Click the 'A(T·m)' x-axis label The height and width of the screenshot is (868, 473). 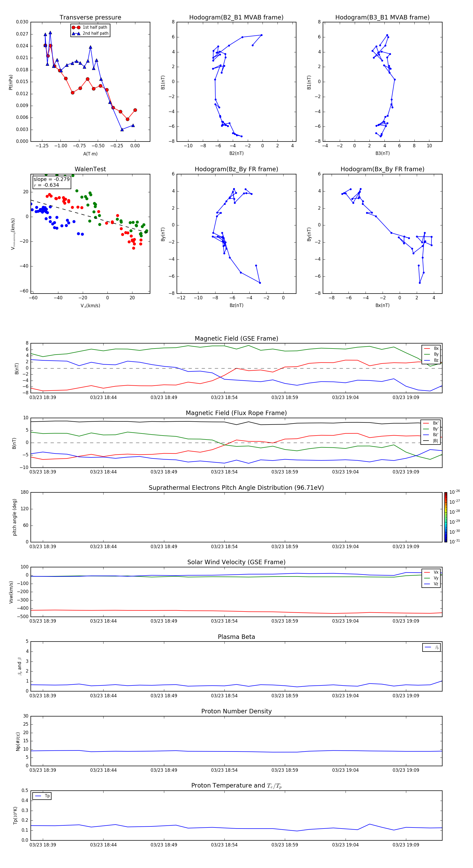(x=90, y=154)
